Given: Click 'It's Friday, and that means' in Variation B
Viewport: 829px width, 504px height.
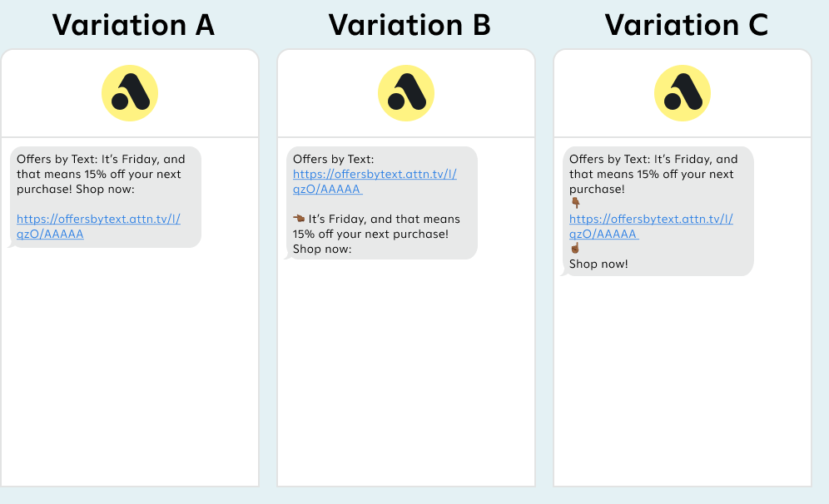Looking at the screenshot, I should [385, 219].
